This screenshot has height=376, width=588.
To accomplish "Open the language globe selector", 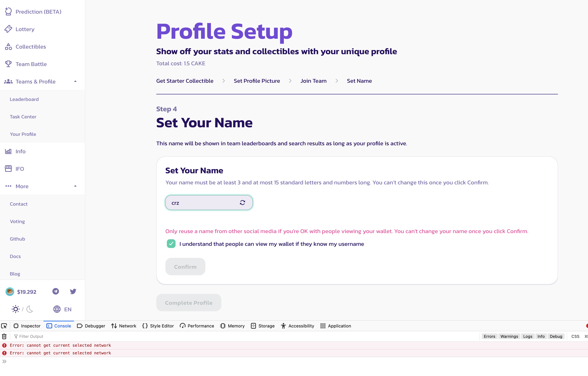I will click(x=57, y=309).
